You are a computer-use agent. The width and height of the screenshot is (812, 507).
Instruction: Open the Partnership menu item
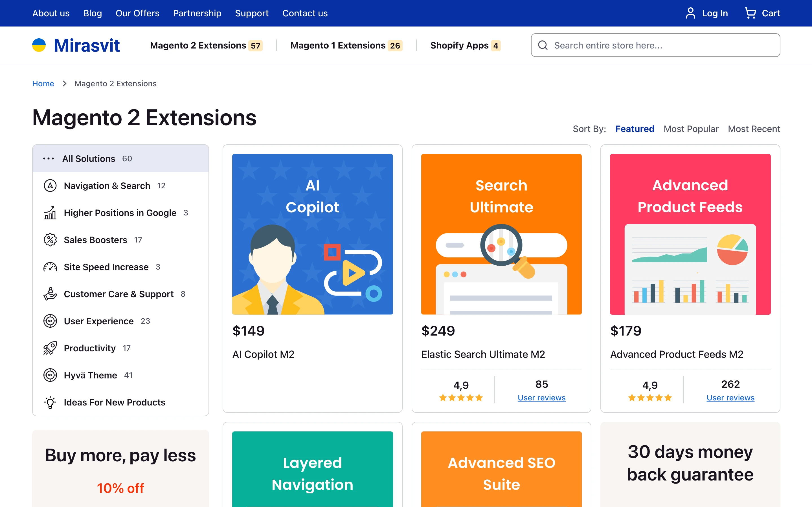(197, 13)
